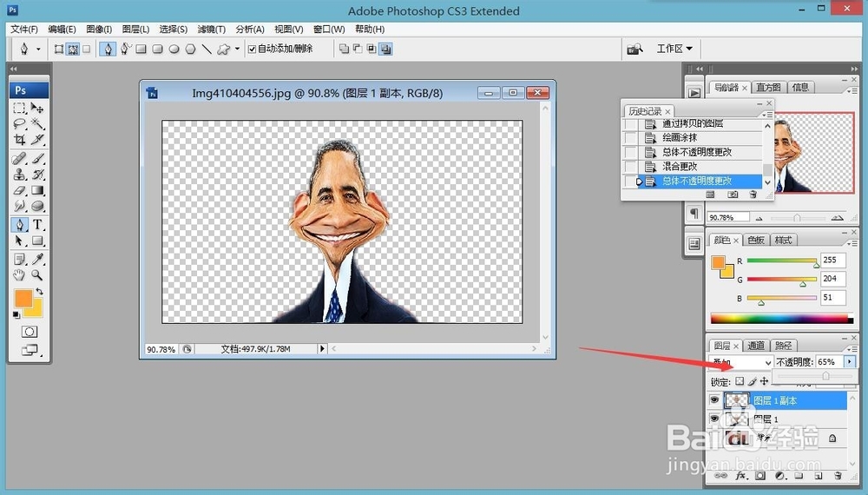868x495 pixels.
Task: Select the Eyedropper tool
Action: pyautogui.click(x=37, y=259)
